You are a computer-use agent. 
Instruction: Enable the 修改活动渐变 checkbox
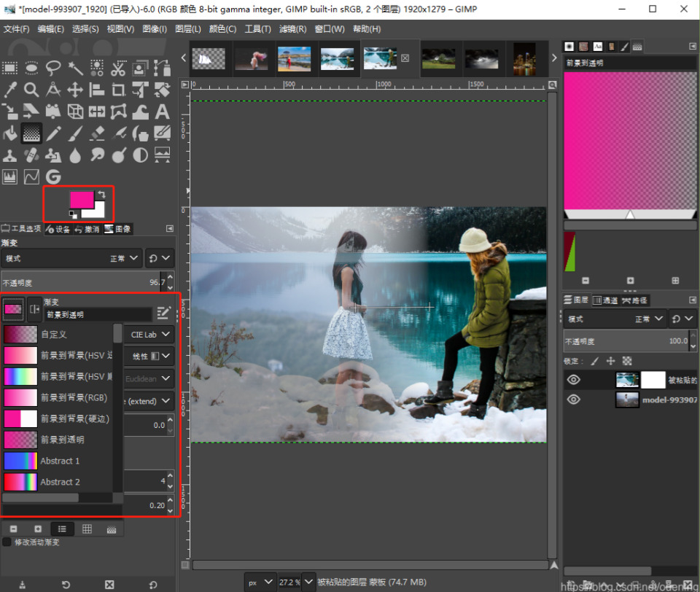(x=7, y=542)
